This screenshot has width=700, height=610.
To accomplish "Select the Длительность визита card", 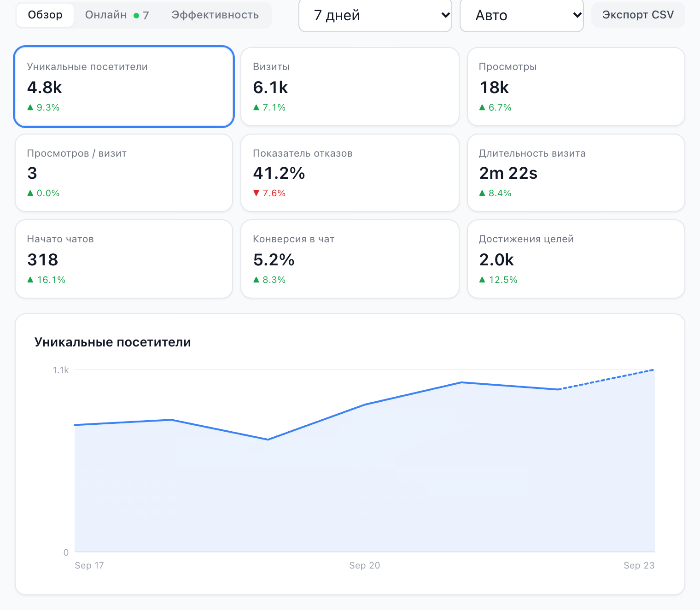I will 576,173.
